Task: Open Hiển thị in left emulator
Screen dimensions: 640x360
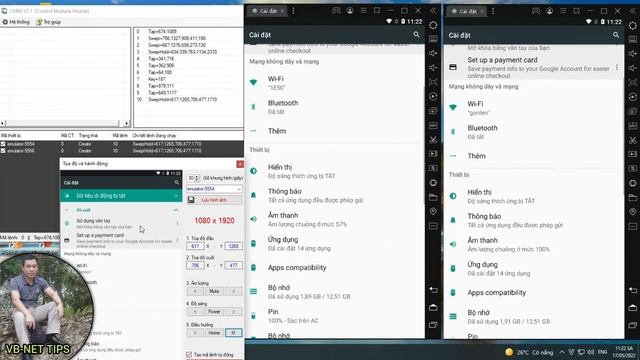Action: click(x=335, y=171)
